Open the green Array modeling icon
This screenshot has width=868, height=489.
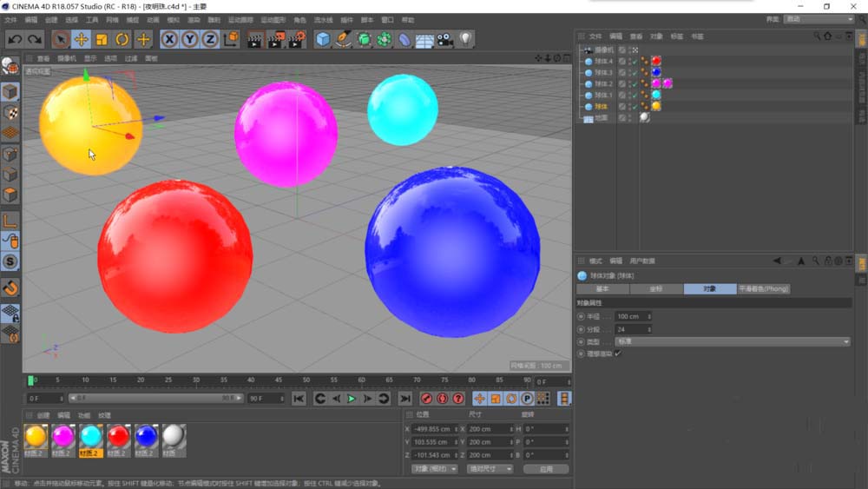click(x=385, y=39)
